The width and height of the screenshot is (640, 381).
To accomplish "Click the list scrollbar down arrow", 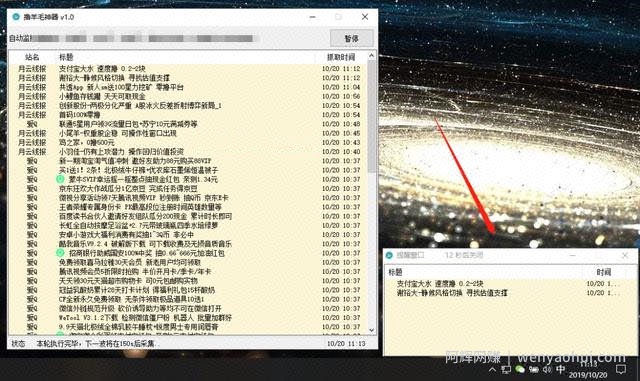I will pos(371,330).
